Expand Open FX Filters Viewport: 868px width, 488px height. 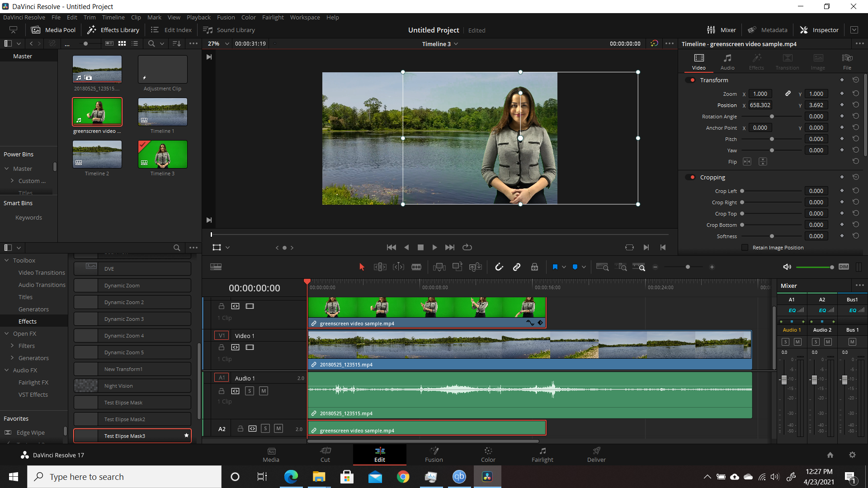point(12,346)
